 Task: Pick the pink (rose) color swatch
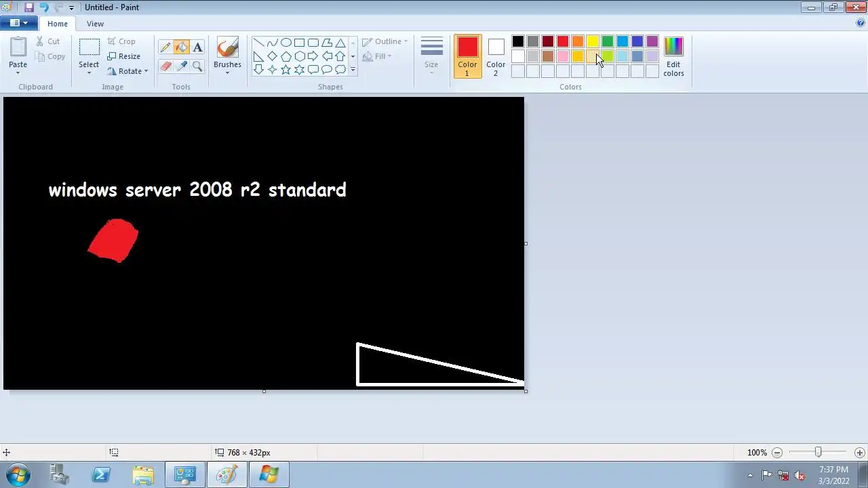pyautogui.click(x=563, y=57)
